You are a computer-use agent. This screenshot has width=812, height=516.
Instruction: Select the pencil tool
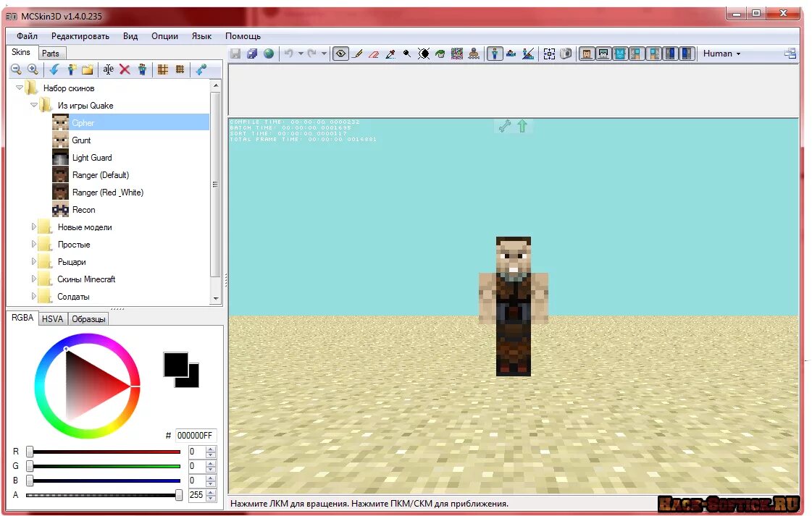pyautogui.click(x=357, y=54)
